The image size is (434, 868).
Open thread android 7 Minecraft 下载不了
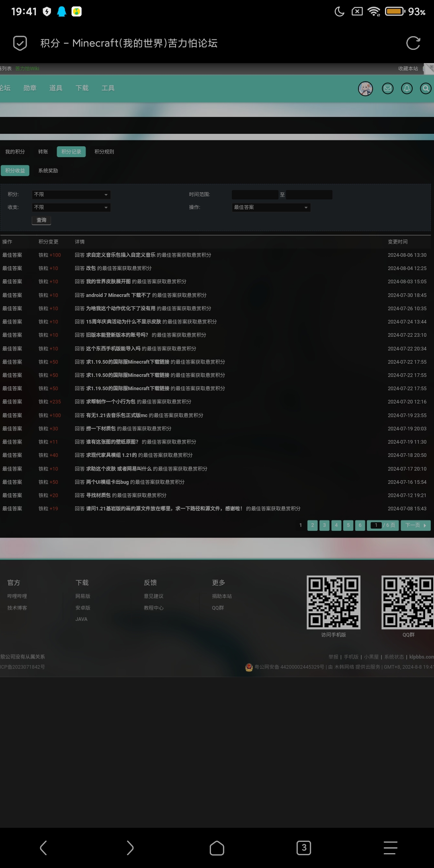(118, 295)
